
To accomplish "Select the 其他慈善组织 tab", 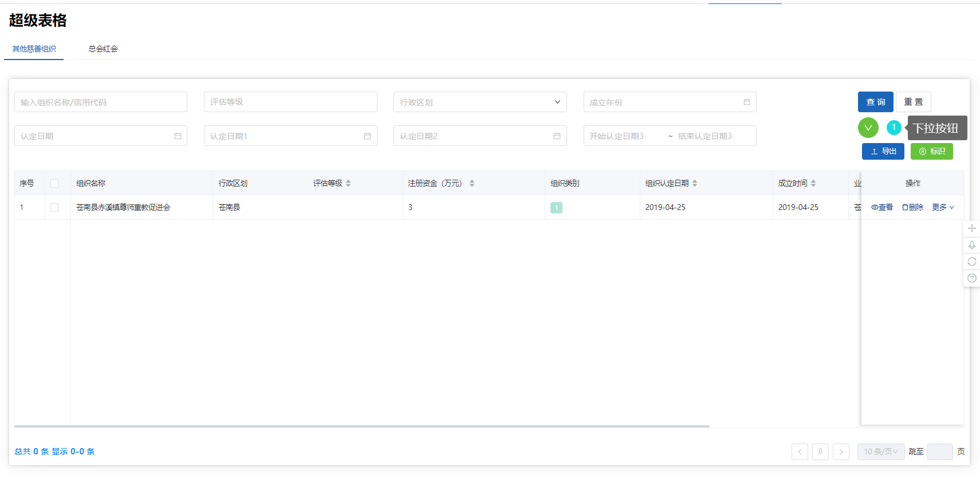I will pyautogui.click(x=34, y=49).
